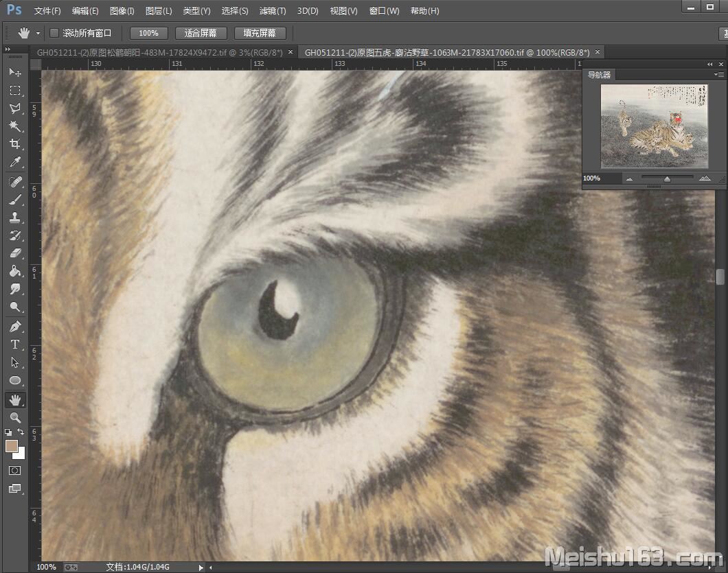728x573 pixels.
Task: Select the History Brush tool
Action: (x=15, y=235)
